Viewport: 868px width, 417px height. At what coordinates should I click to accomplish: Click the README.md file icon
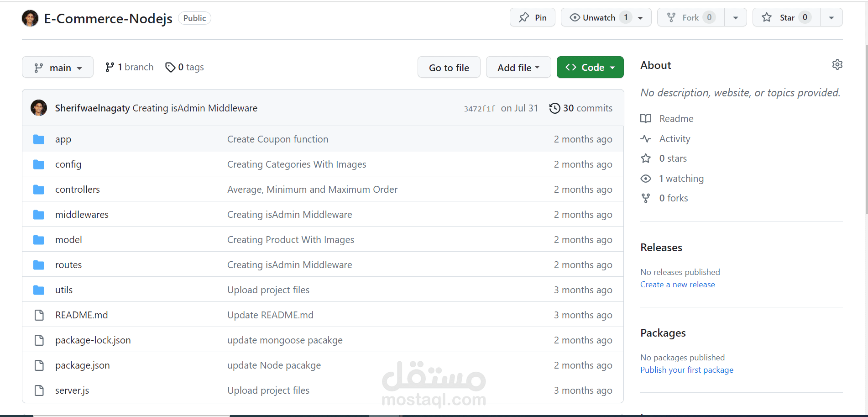39,315
